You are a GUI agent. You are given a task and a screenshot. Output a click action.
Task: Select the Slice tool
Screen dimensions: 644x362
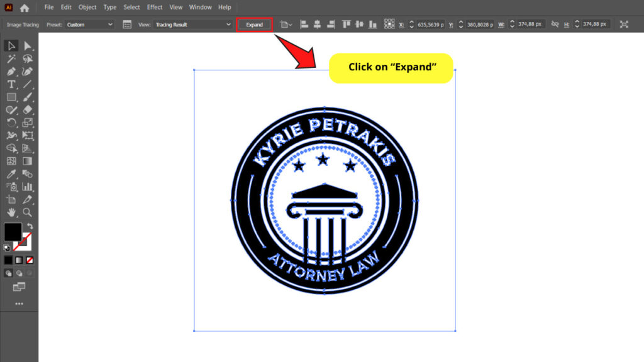click(x=27, y=199)
